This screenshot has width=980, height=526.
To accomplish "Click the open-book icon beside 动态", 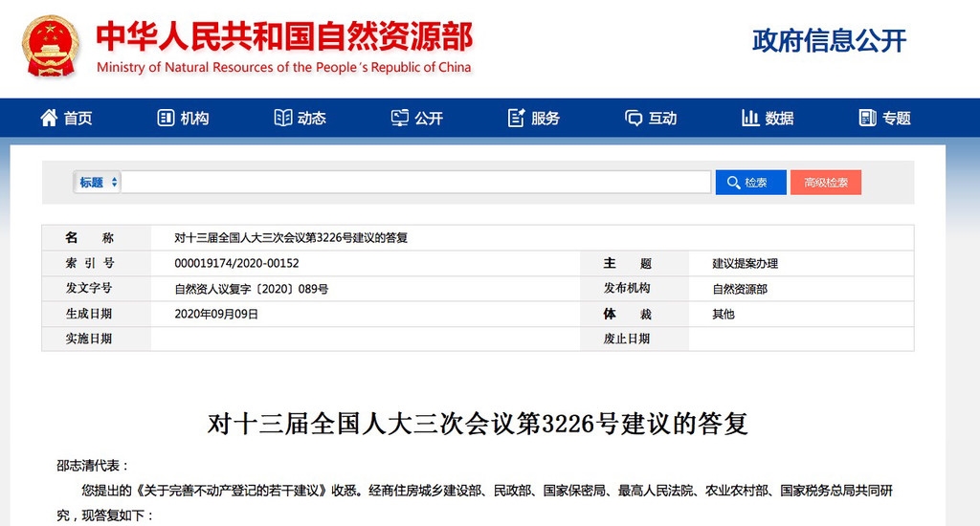I will click(x=282, y=118).
